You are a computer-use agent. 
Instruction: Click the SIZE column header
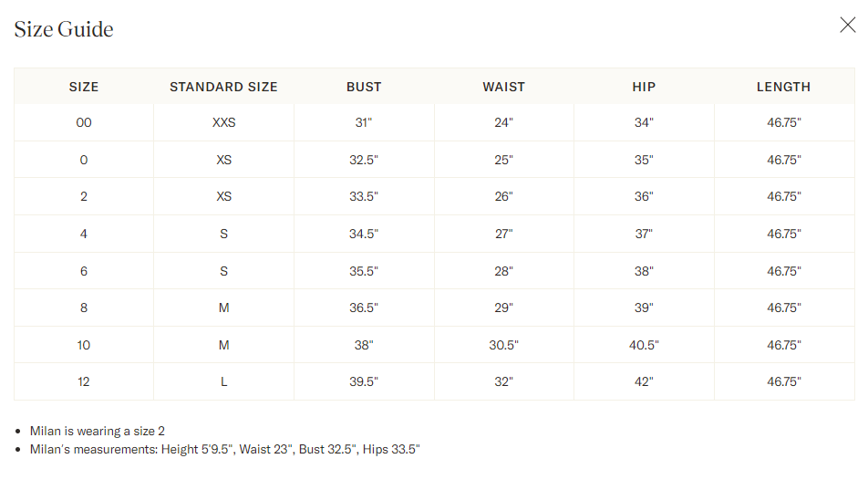coord(84,87)
